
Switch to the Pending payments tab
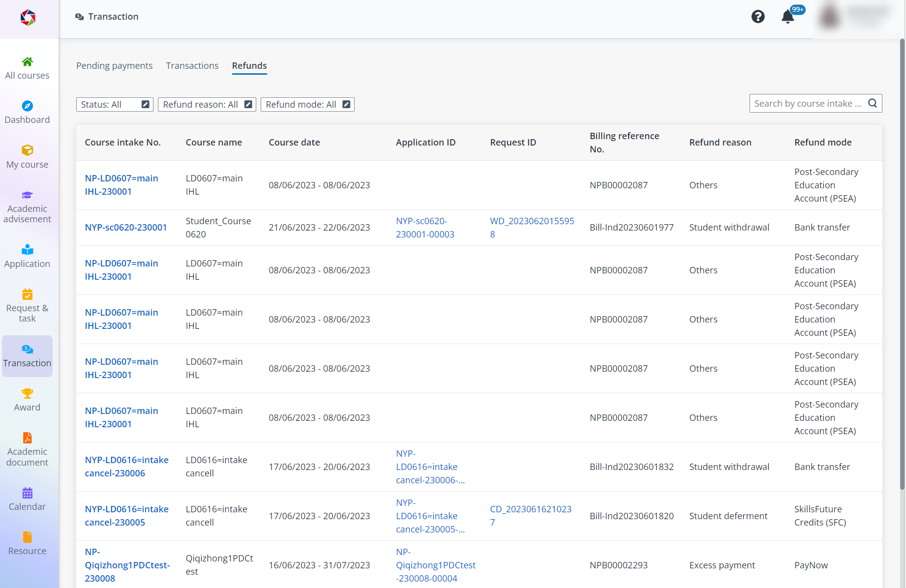tap(114, 66)
